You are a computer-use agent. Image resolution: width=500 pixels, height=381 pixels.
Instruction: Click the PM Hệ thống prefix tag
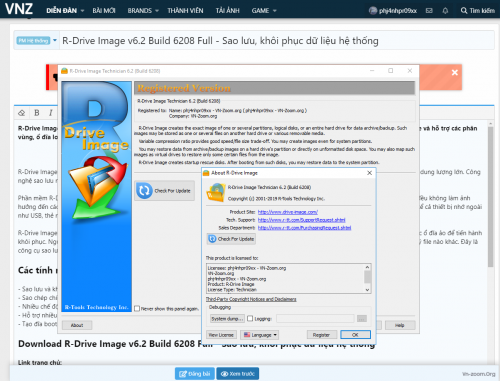33,41
